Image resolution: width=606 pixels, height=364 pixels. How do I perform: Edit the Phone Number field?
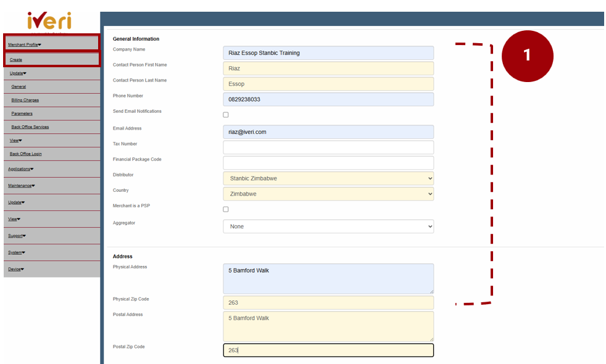tap(328, 99)
